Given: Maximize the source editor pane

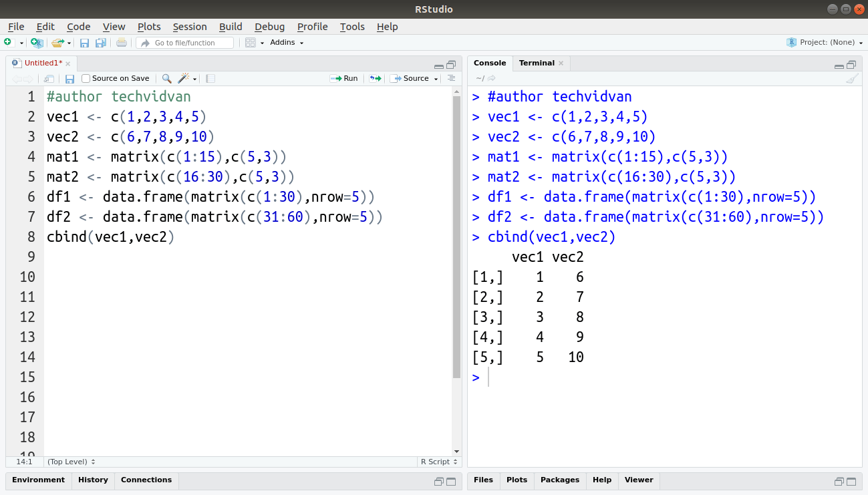Looking at the screenshot, I should pyautogui.click(x=451, y=65).
